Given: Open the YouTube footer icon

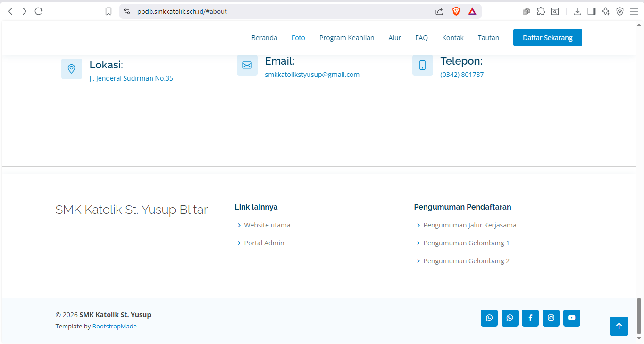Looking at the screenshot, I should coord(572,318).
